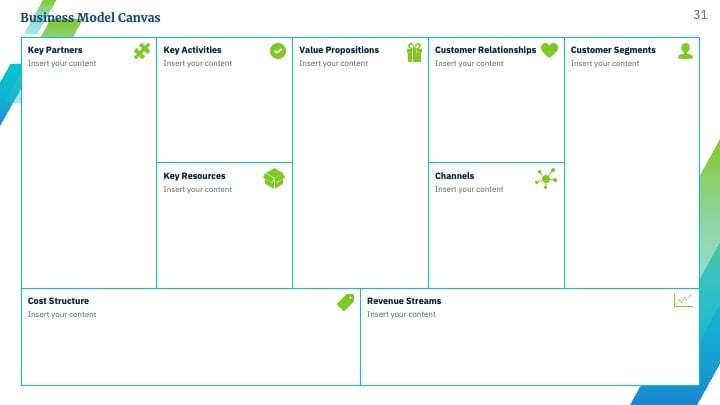Select the open box icon in Key Resources
This screenshot has width=720, height=405.
(x=274, y=179)
